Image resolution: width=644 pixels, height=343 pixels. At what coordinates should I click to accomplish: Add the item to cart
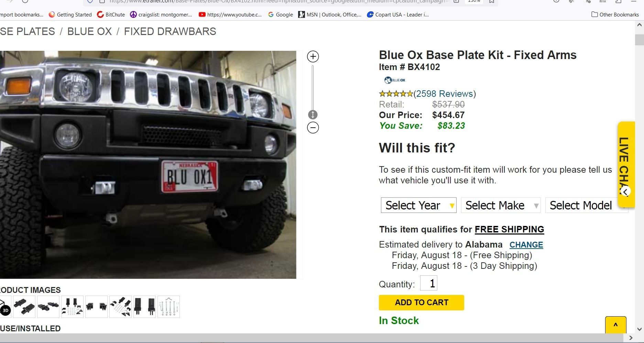coord(422,302)
